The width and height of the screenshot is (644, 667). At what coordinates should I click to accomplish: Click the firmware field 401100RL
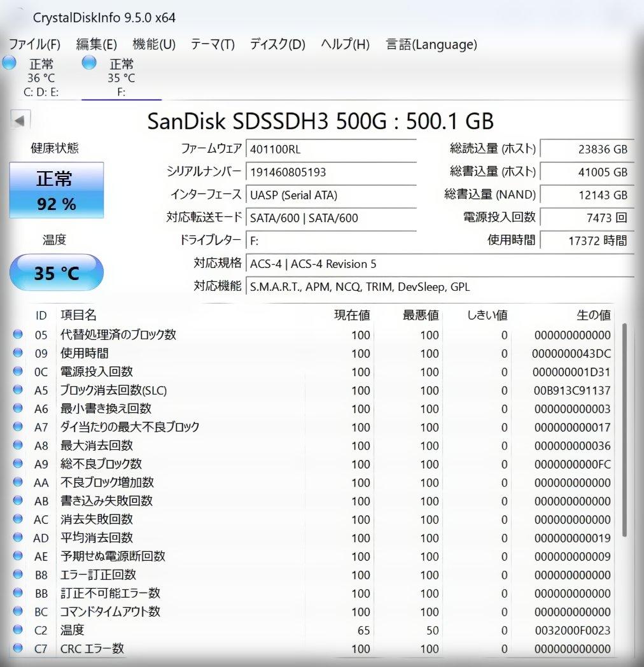click(x=331, y=150)
